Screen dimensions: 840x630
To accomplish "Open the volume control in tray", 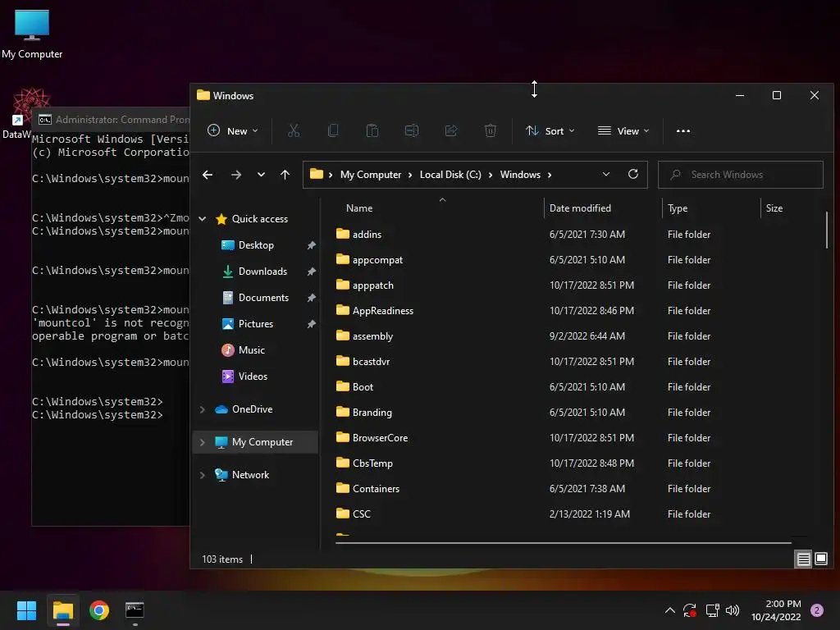I will [733, 610].
